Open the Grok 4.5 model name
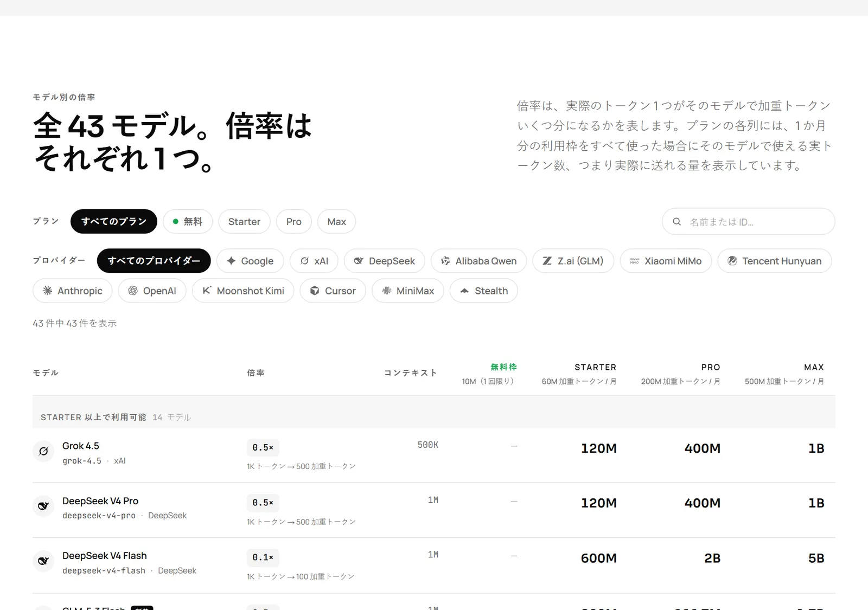 pos(81,446)
